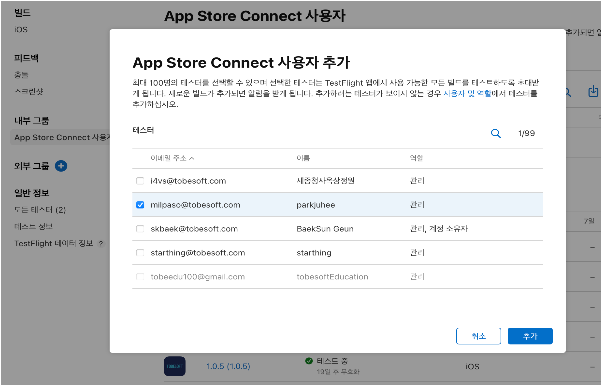Screen dimensions: 602x386
Task: Open the tester search magnifier in dialog
Action: pyautogui.click(x=496, y=134)
